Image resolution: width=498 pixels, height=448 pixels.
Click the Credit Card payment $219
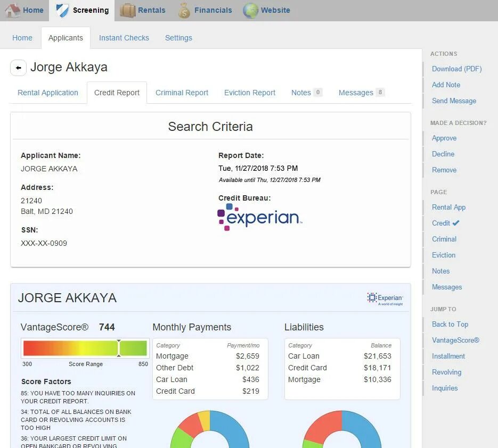click(251, 391)
